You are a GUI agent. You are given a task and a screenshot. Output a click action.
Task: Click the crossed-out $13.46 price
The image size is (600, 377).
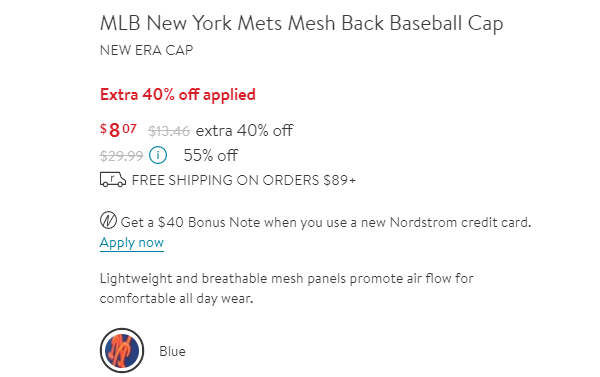tap(169, 131)
